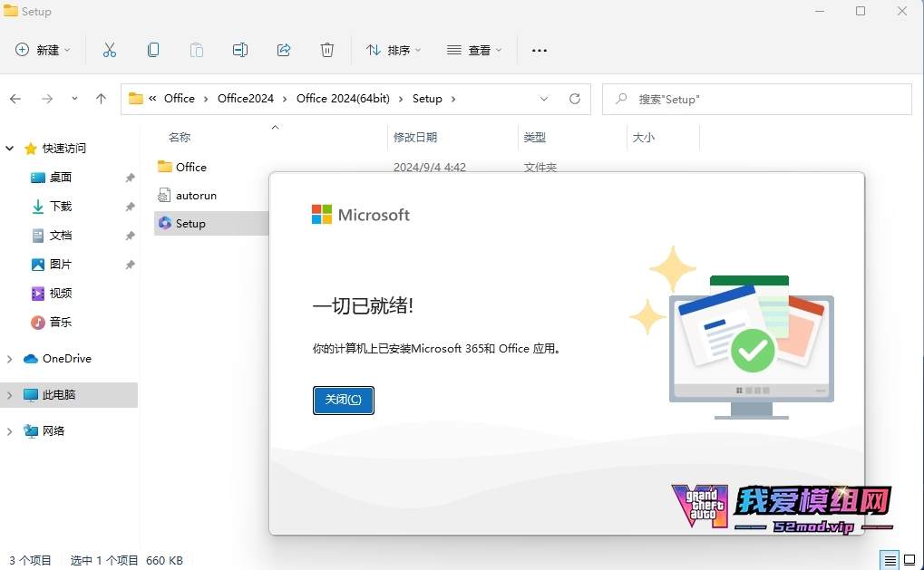This screenshot has width=924, height=570.
Task: Select 桌面 in quick access
Action: [x=61, y=178]
